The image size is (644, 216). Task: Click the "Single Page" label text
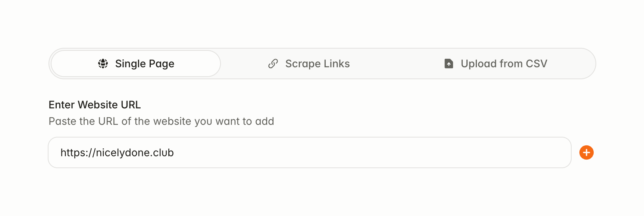pos(145,64)
